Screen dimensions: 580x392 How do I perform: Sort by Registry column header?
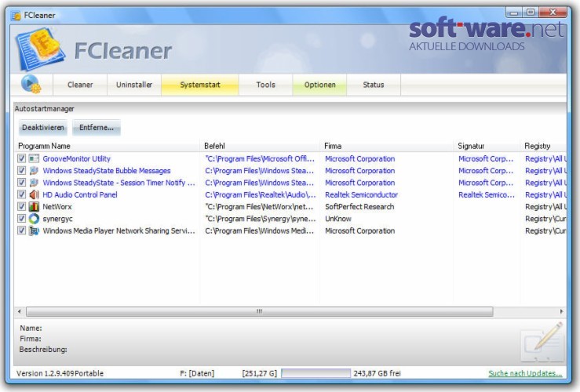pos(543,146)
